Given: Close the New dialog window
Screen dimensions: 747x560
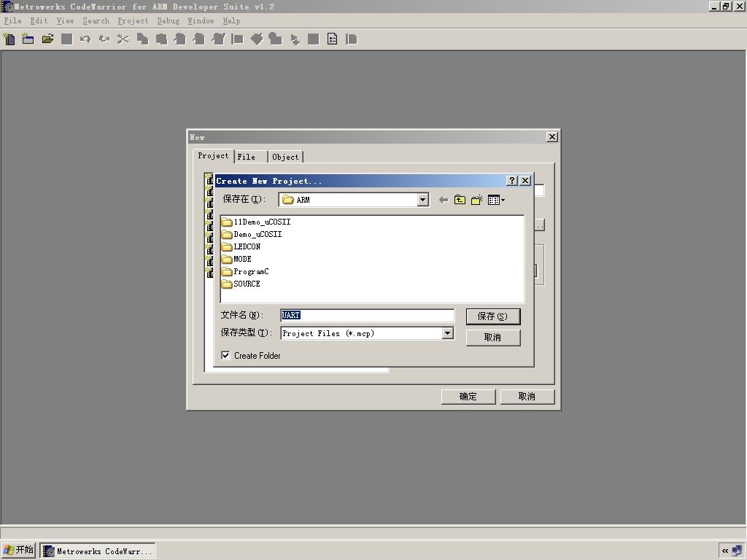Looking at the screenshot, I should [x=551, y=136].
